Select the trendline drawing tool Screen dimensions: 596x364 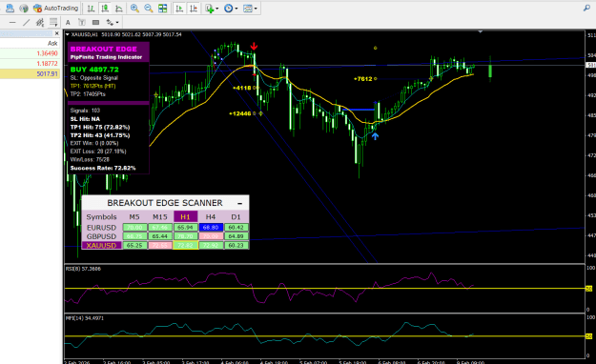click(26, 23)
